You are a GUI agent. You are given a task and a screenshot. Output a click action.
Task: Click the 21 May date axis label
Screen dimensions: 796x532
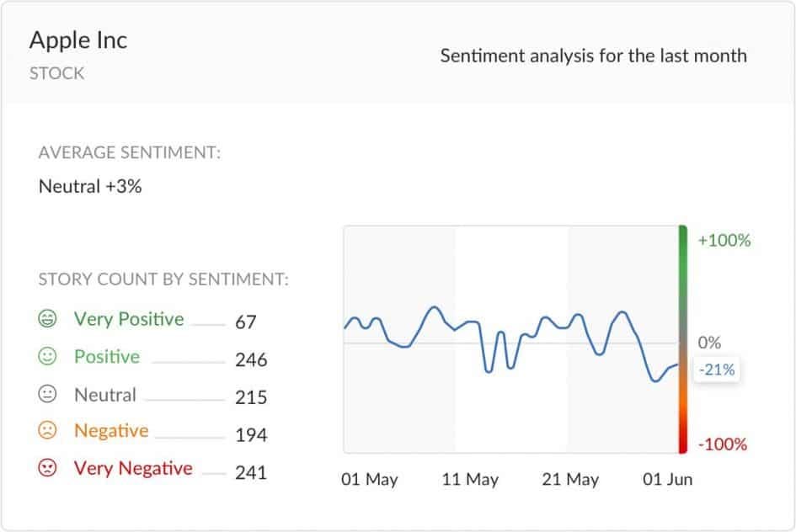[x=570, y=479]
